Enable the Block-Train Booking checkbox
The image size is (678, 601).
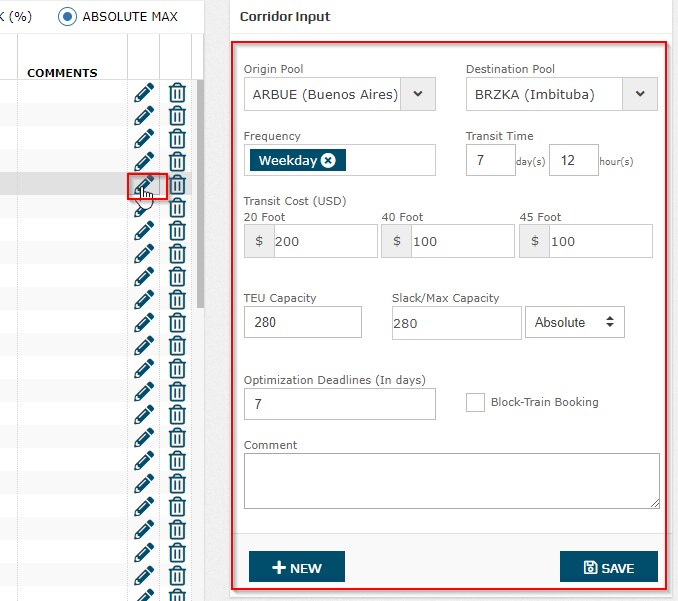pyautogui.click(x=475, y=402)
